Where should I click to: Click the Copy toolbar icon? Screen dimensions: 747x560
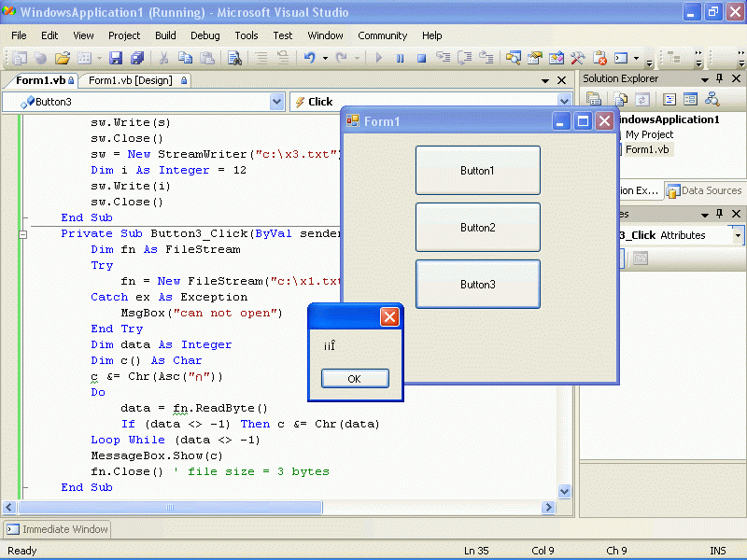coord(185,58)
